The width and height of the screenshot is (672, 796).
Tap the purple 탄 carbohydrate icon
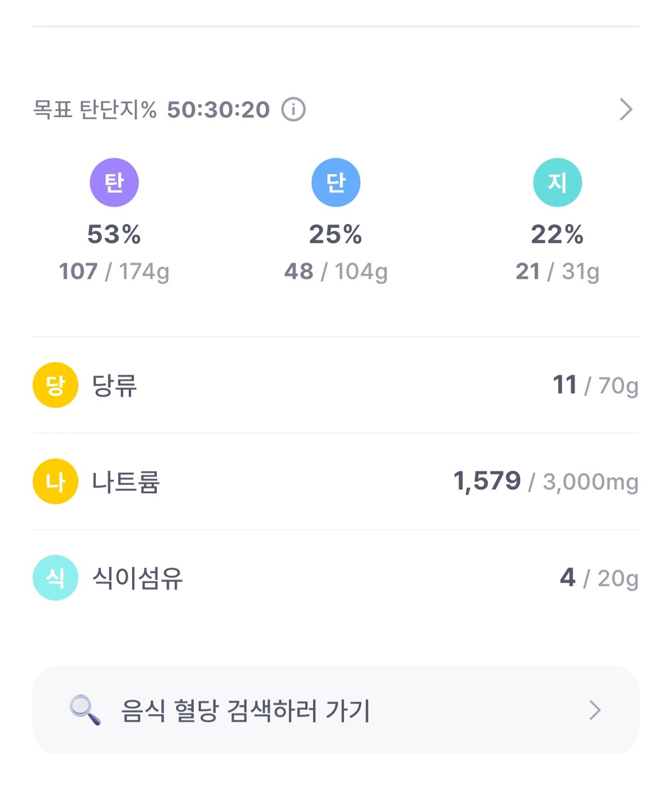coord(114,182)
